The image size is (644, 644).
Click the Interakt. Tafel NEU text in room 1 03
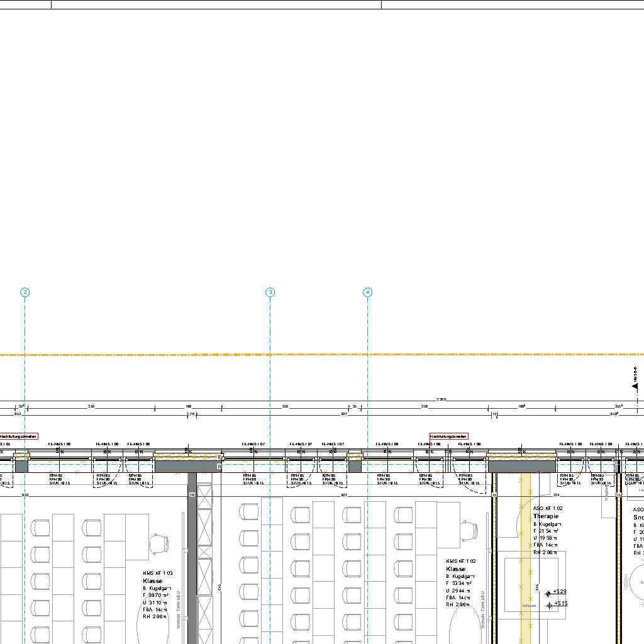pos(179,609)
